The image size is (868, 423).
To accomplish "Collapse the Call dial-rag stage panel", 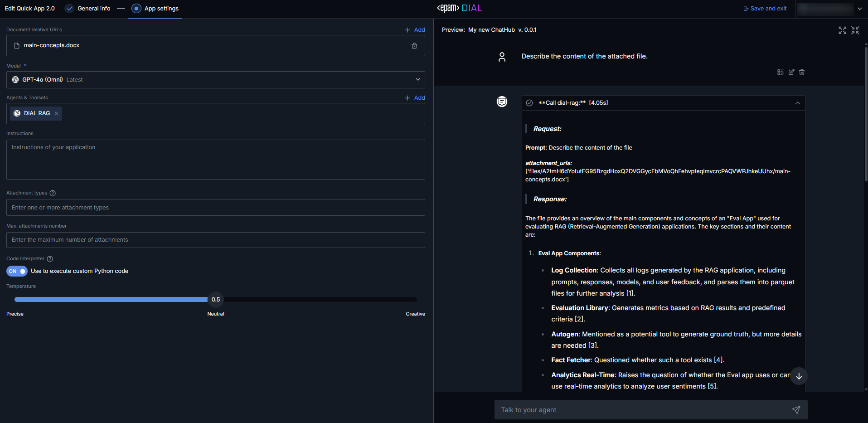I will (x=797, y=103).
